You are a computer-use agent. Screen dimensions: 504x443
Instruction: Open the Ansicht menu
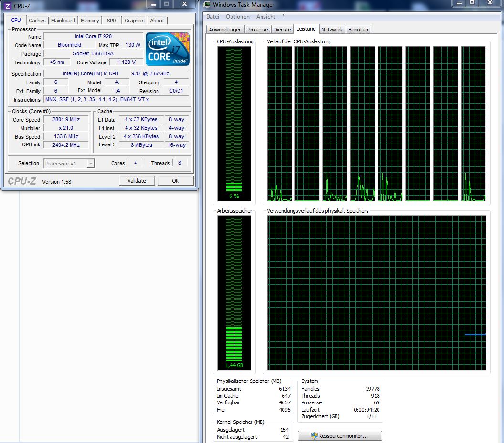pyautogui.click(x=266, y=17)
